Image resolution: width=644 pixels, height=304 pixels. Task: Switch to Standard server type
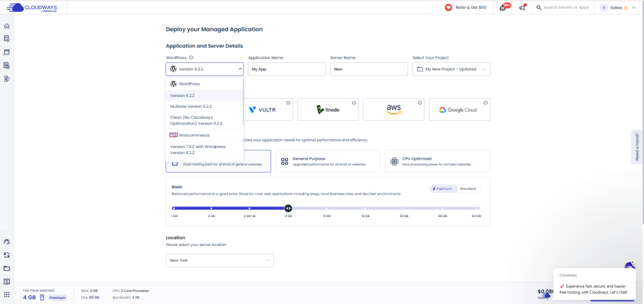(x=468, y=189)
